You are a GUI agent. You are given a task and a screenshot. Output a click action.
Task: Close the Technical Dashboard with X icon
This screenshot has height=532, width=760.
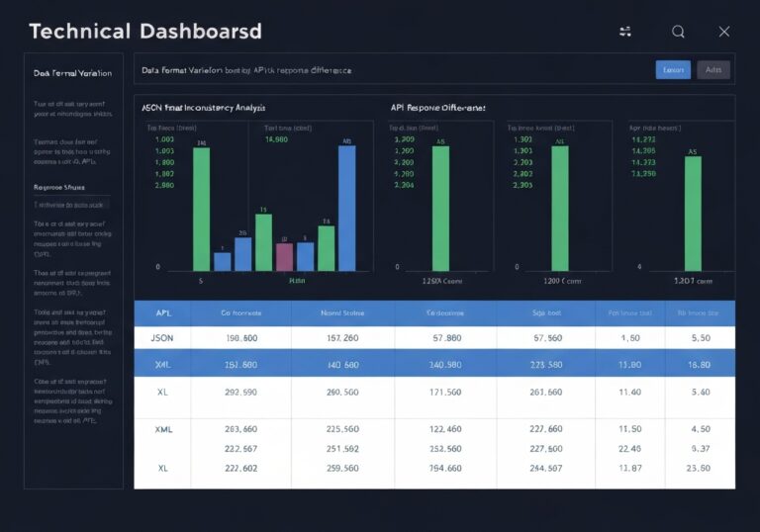(724, 32)
